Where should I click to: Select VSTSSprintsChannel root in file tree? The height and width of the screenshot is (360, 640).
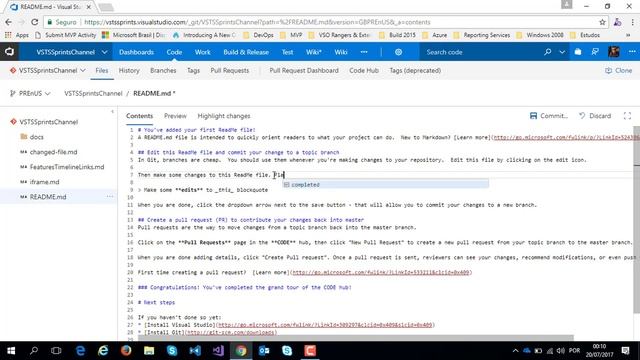click(x=49, y=122)
